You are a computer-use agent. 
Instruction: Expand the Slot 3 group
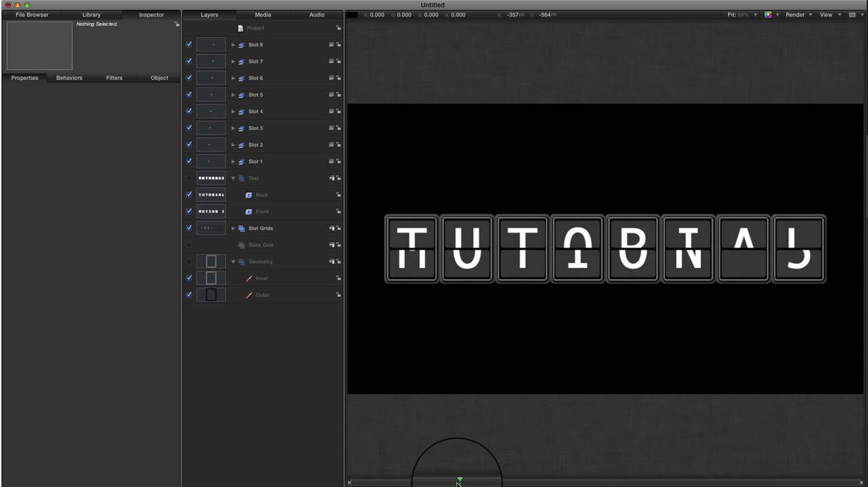click(x=233, y=128)
